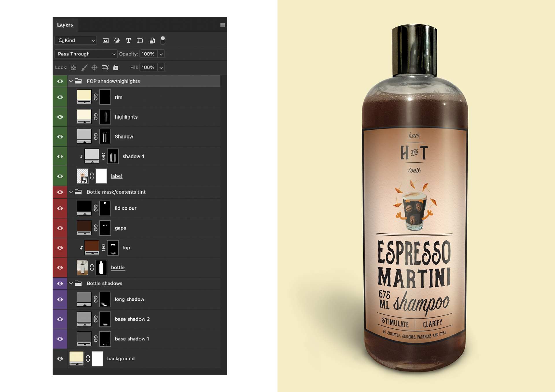Select the Bottle shadows group name
This screenshot has height=392, width=555.
[105, 283]
